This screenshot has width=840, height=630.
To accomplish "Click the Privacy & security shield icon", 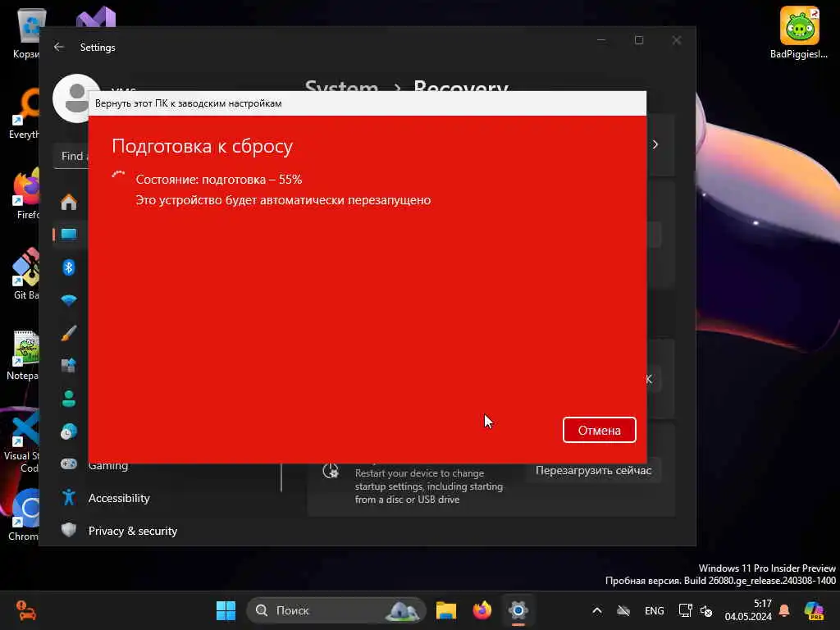I will 69,530.
